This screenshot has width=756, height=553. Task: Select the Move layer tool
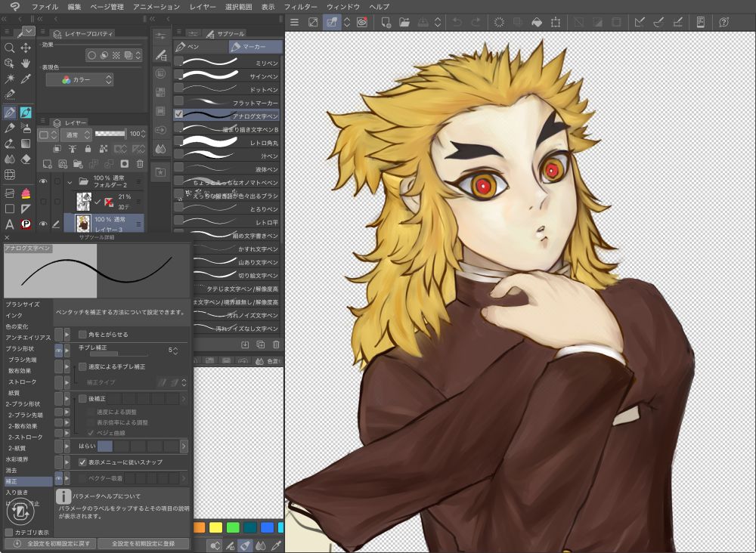pyautogui.click(x=26, y=47)
